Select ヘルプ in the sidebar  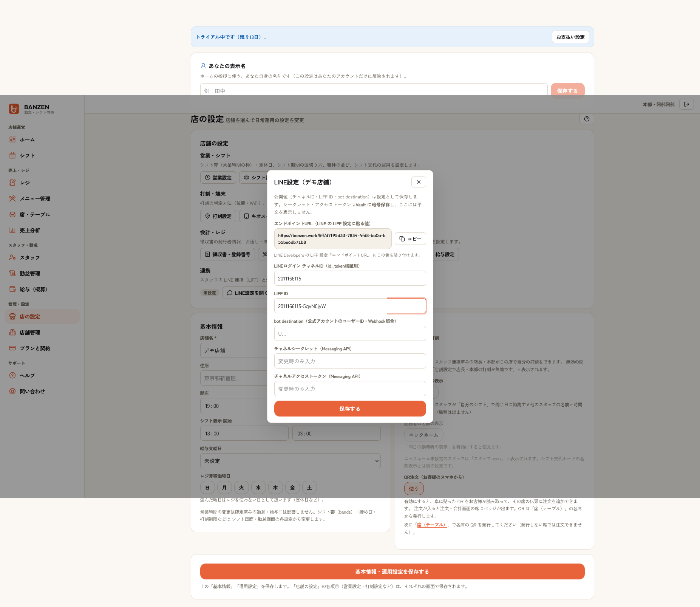(42, 376)
